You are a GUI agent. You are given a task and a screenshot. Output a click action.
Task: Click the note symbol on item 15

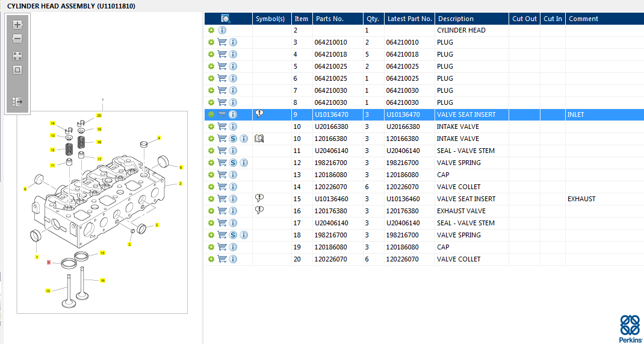coord(259,198)
